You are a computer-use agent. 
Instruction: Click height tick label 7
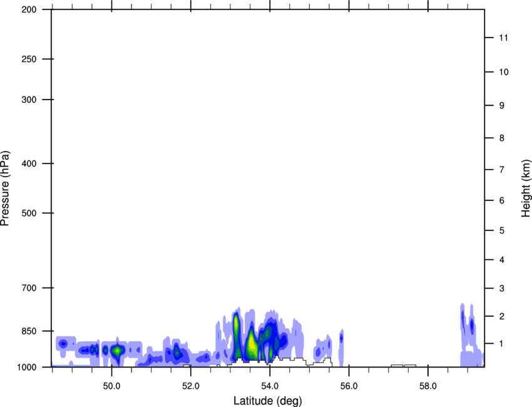coord(502,170)
